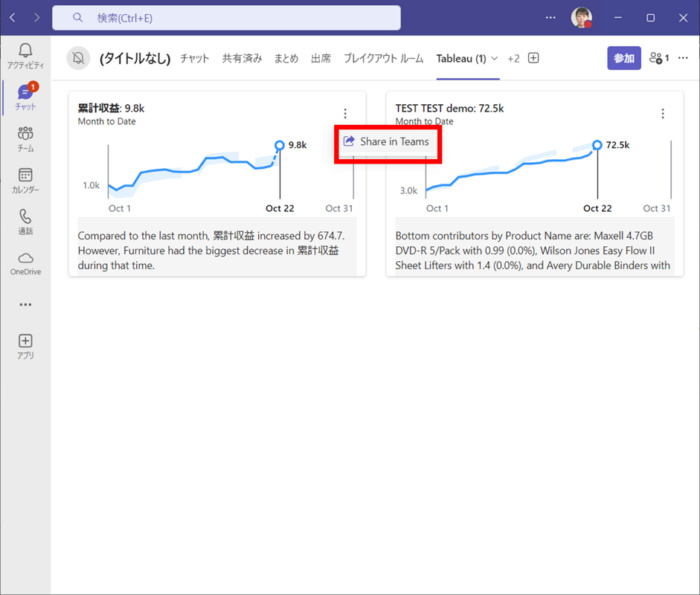
Task: Maximize the Teams window
Action: [650, 17]
